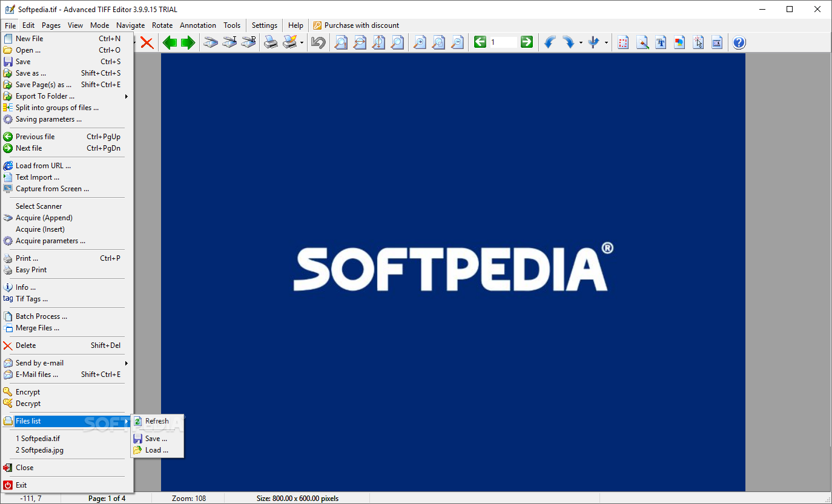This screenshot has height=504, width=832.
Task: Open Tif Tags ... menu entry
Action: [67, 299]
